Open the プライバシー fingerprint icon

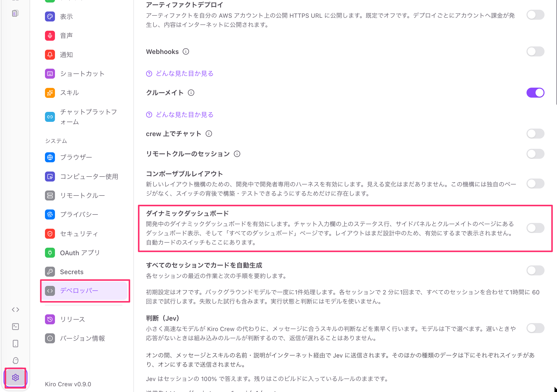50,214
